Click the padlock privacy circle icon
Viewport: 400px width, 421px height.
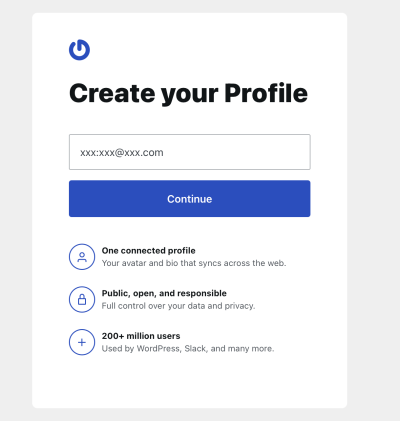point(82,299)
